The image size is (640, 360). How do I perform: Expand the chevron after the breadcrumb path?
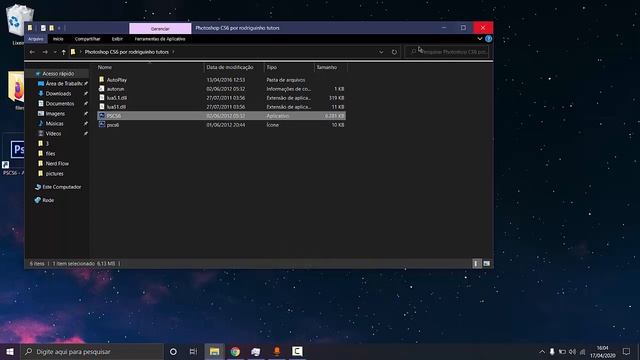[173, 52]
